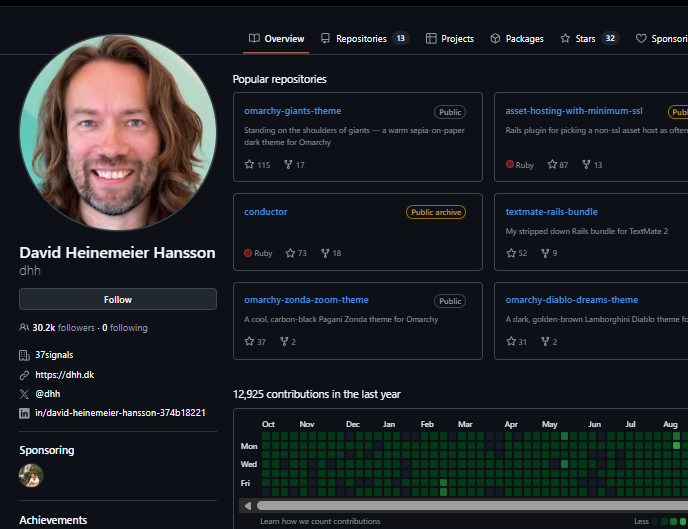Click the Popular repositories heading
Viewport: 688px width, 529px height.
[x=280, y=79]
